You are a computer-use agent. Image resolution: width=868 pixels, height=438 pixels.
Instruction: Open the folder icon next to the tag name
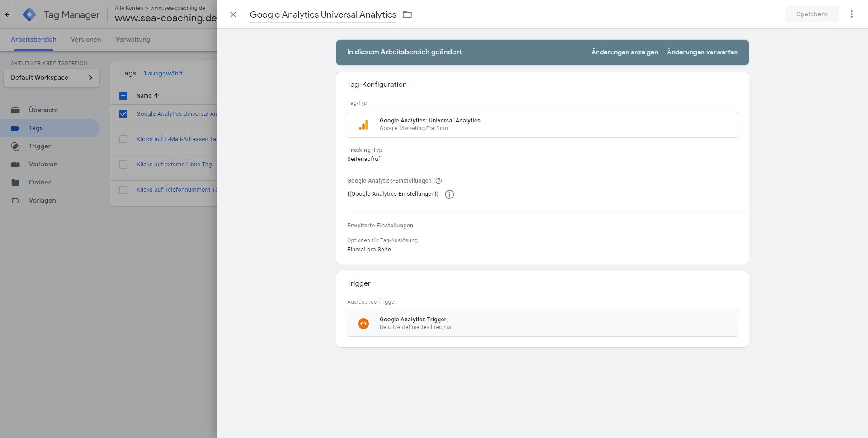407,14
